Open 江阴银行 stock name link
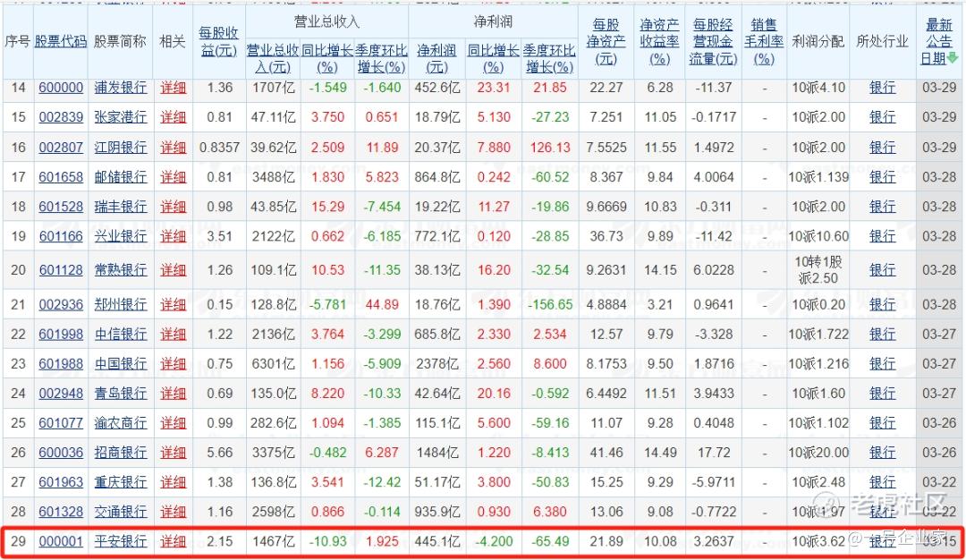 point(120,148)
